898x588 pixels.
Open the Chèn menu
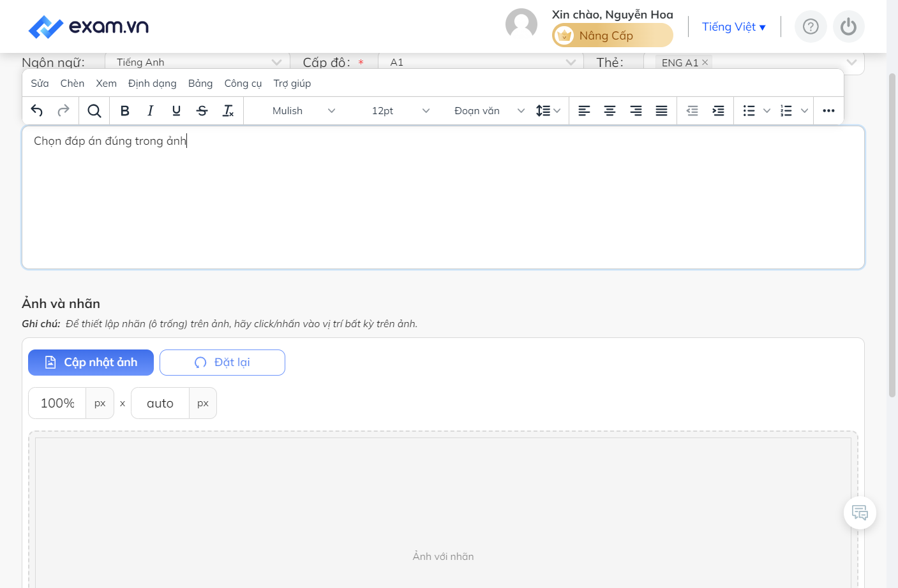pyautogui.click(x=72, y=84)
